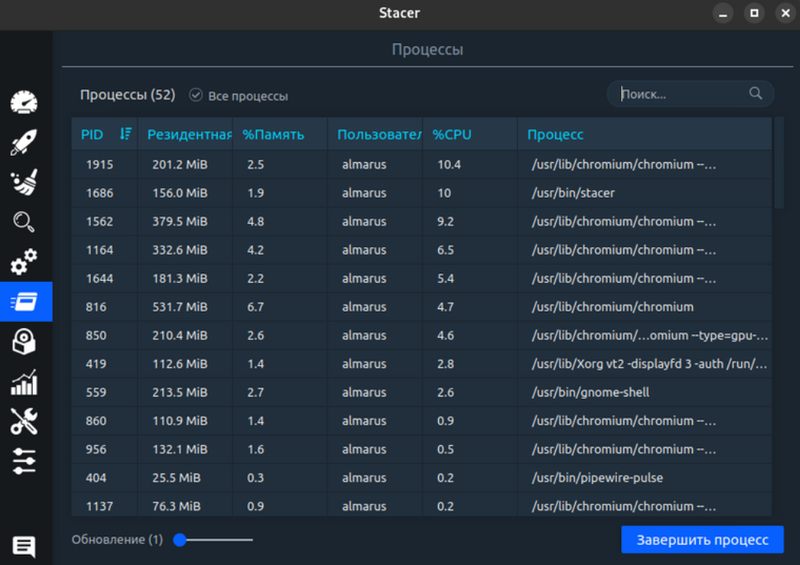
Task: Select the /usr/bin/stacer process row
Action: [421, 193]
